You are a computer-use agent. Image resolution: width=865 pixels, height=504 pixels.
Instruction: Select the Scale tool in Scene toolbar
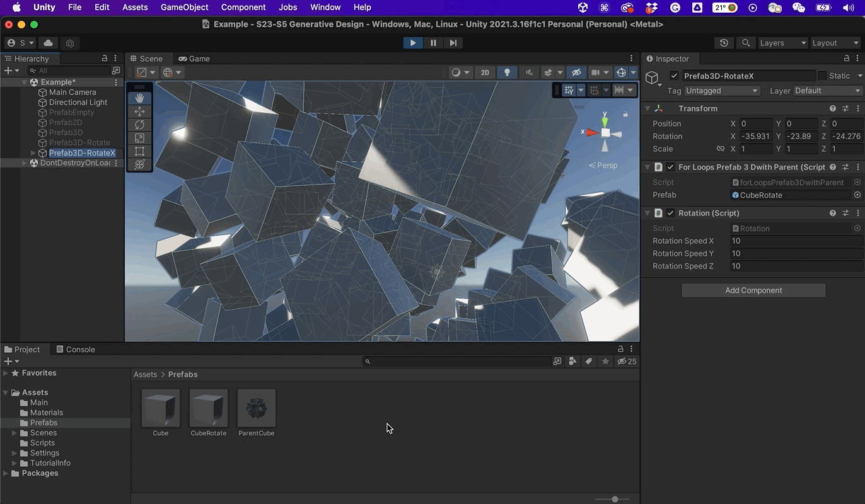click(140, 138)
